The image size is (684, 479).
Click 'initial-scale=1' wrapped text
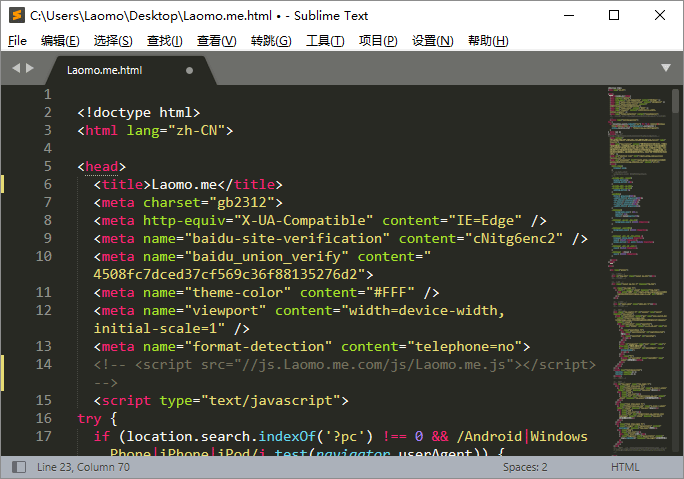click(155, 328)
